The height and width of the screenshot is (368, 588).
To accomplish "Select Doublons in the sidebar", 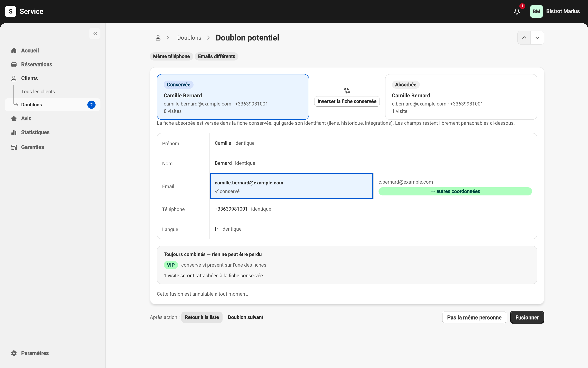I will pos(52,105).
